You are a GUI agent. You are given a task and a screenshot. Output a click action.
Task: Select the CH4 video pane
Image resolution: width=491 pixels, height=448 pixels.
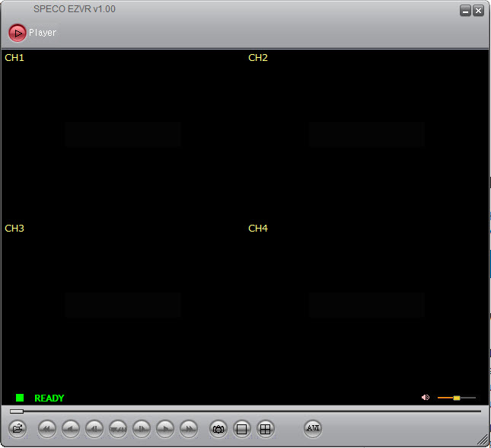(367, 305)
